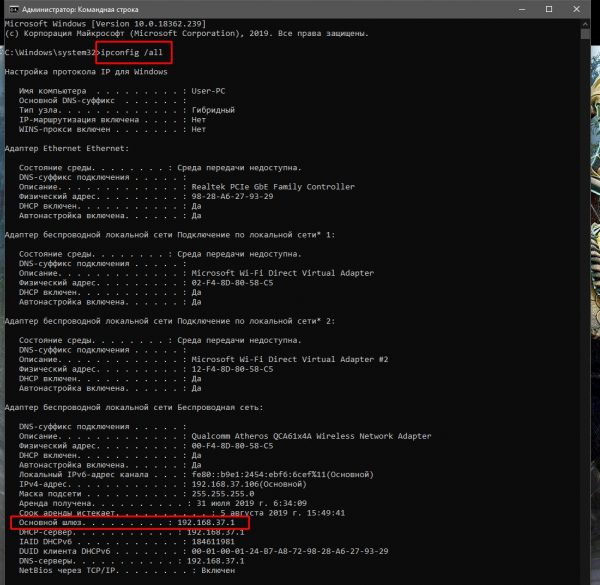Click the NetBios status 'Включен'

[x=218, y=570]
